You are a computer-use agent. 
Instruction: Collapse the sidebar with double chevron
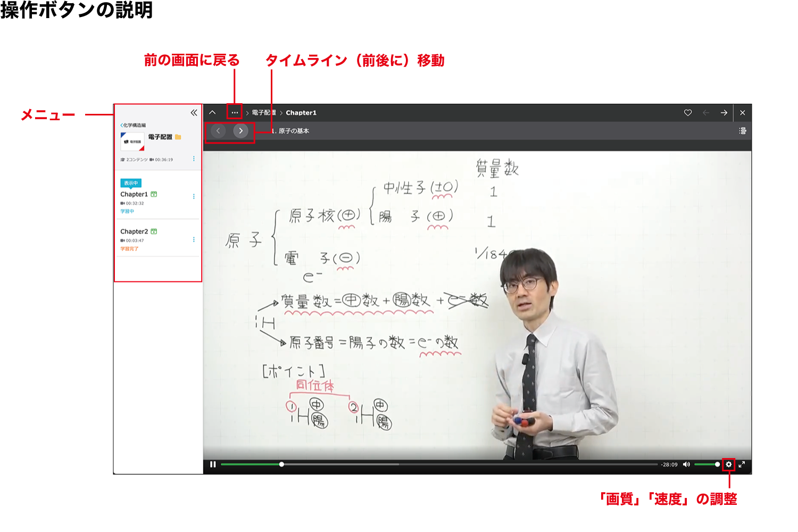click(x=194, y=113)
